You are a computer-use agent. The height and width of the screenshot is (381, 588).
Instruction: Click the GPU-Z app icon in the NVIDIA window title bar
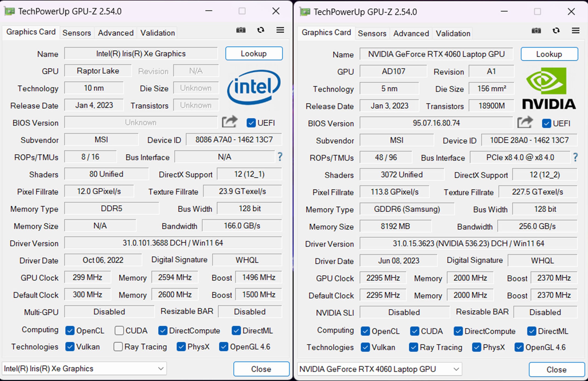tap(305, 12)
